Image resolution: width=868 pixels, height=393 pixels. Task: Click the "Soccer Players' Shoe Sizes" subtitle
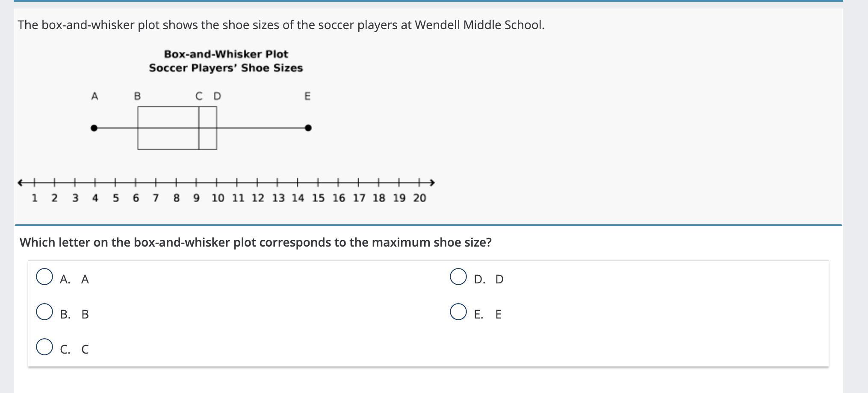(x=226, y=68)
